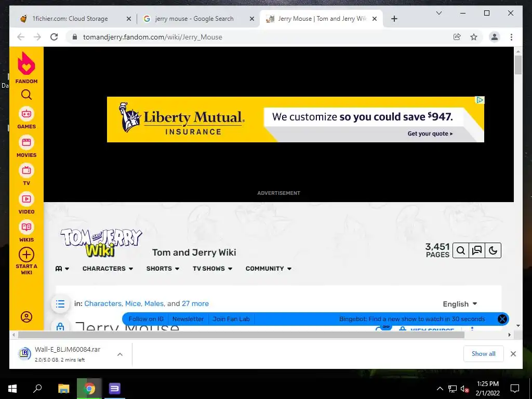Open Windows Start menu
Screen dimensions: 532x399
click(12, 389)
